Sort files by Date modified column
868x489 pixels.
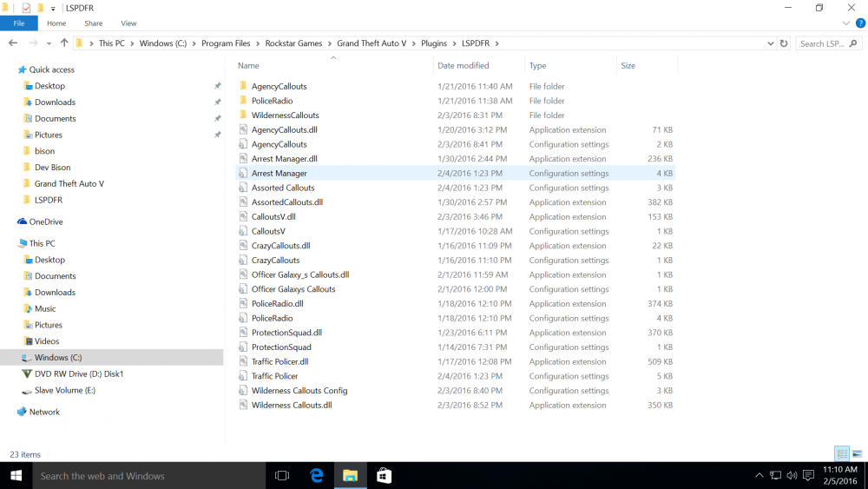coord(464,65)
